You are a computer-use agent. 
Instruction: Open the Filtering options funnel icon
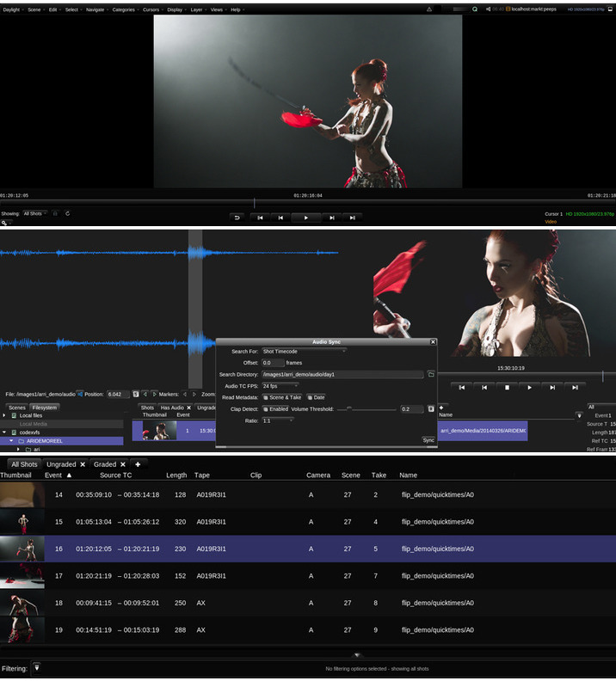click(x=37, y=667)
